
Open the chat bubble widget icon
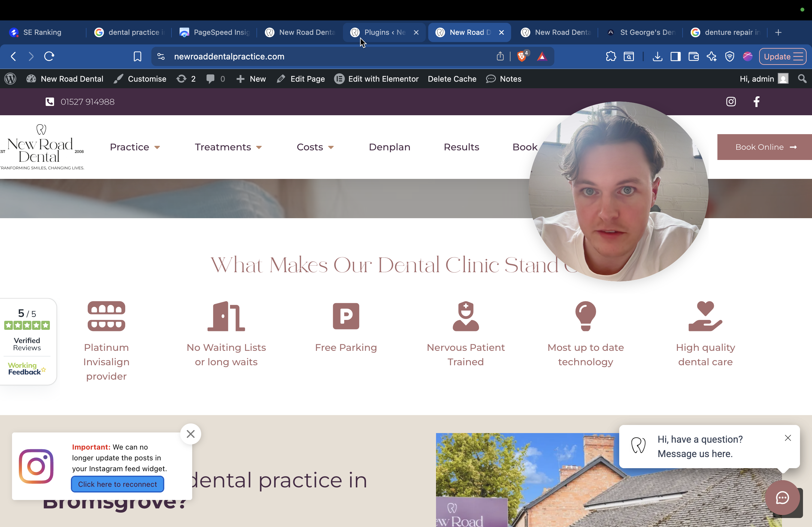coord(782,498)
